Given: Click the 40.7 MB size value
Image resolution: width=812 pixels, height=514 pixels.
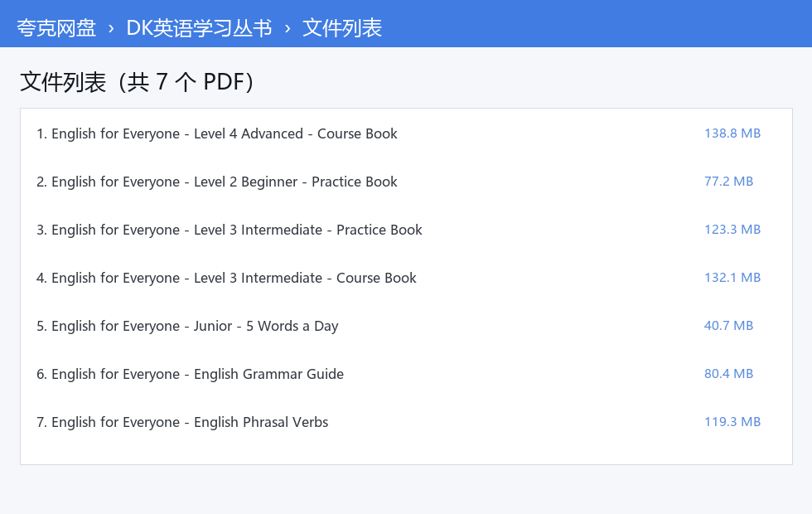Looking at the screenshot, I should pyautogui.click(x=728, y=326).
